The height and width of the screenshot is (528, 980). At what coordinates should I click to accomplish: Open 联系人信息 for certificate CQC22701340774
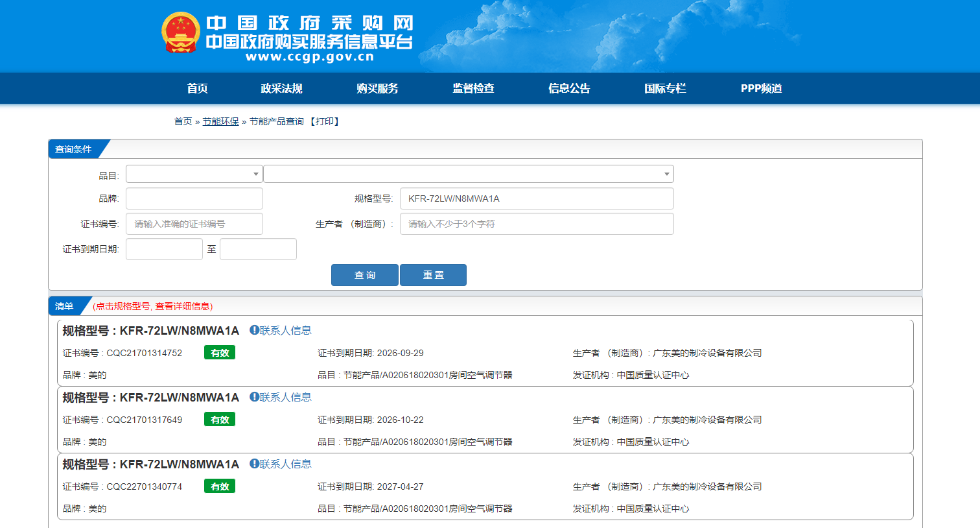coord(286,464)
